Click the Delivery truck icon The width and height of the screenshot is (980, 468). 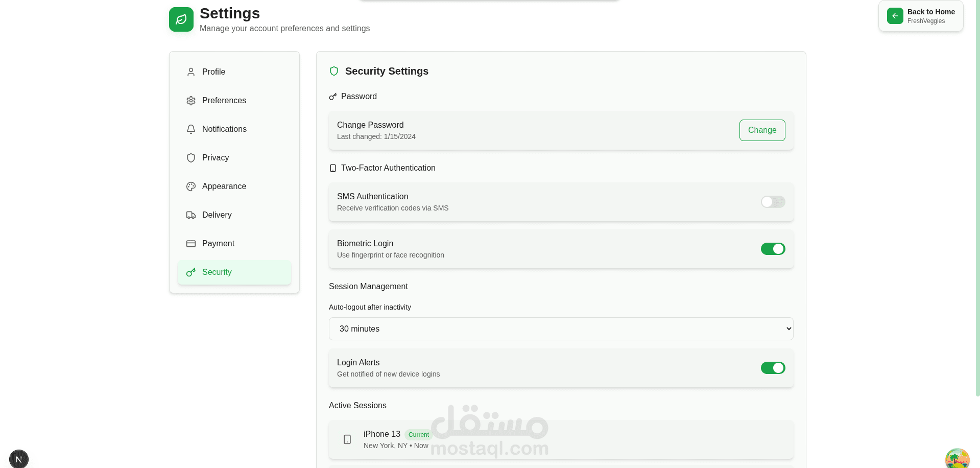(x=191, y=215)
